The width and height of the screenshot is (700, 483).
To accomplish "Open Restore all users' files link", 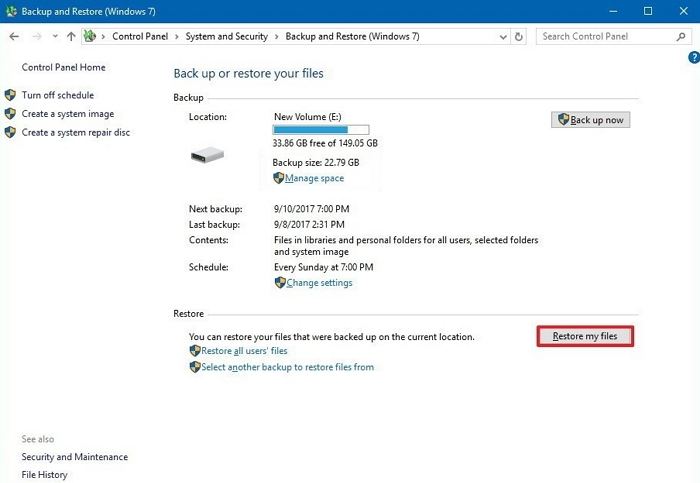I will [244, 351].
